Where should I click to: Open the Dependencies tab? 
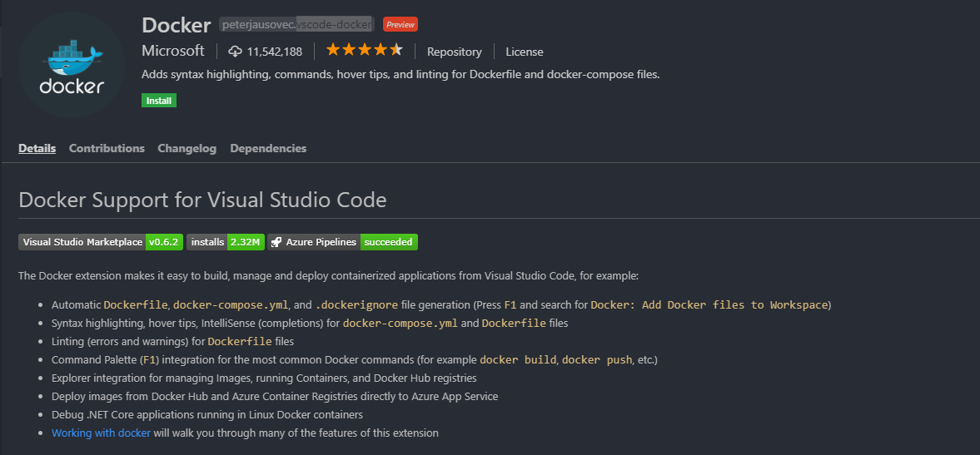268,148
